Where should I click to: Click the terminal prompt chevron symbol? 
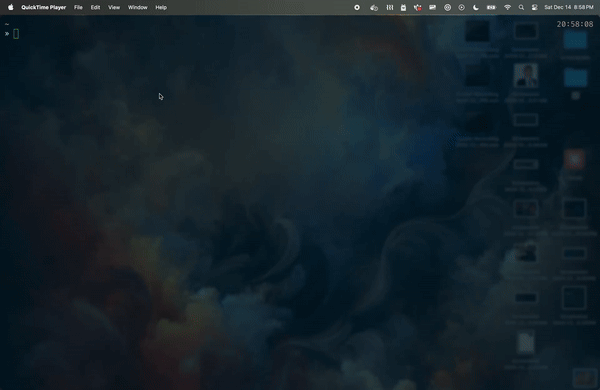7,34
